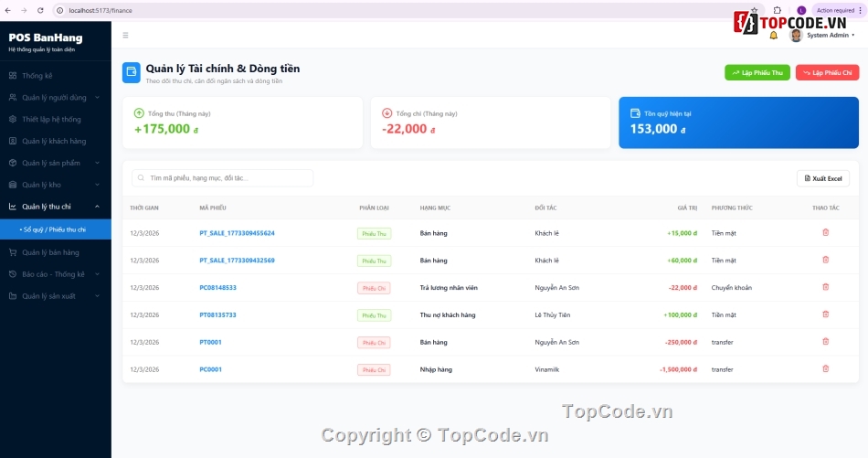
Task: Open Quản lý thu chi menu item
Action: pyautogui.click(x=56, y=207)
